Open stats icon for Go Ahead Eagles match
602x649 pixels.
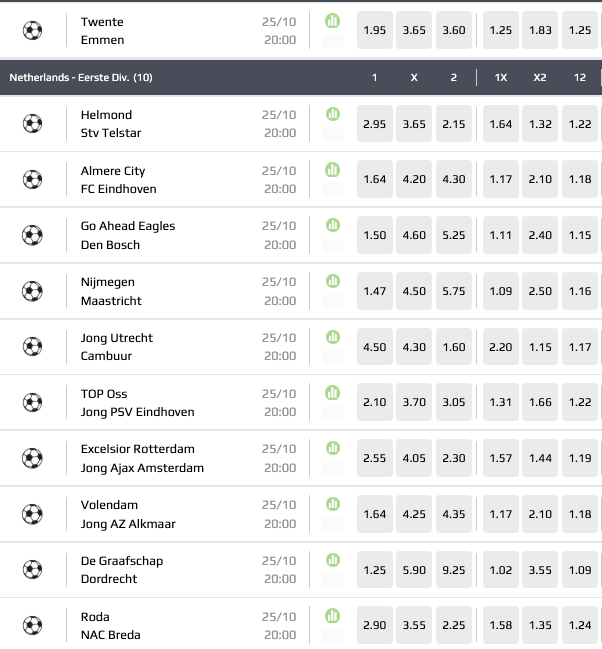[x=333, y=226]
